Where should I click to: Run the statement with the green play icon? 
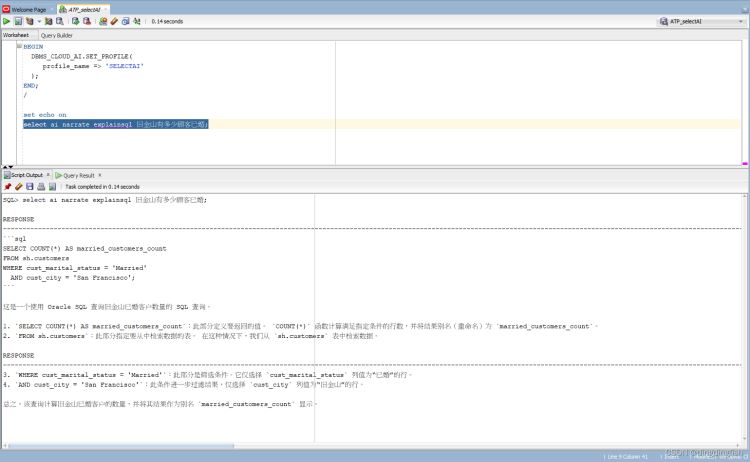coord(6,21)
